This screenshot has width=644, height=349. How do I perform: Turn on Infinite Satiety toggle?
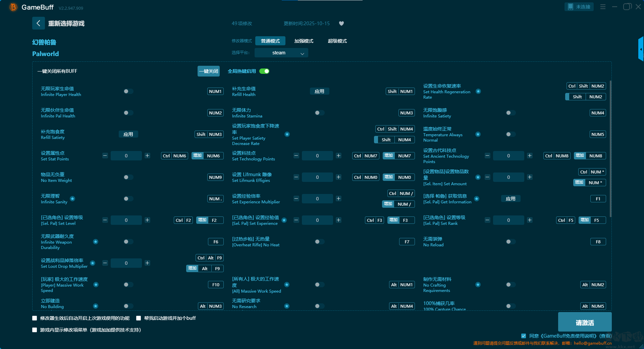coord(511,113)
